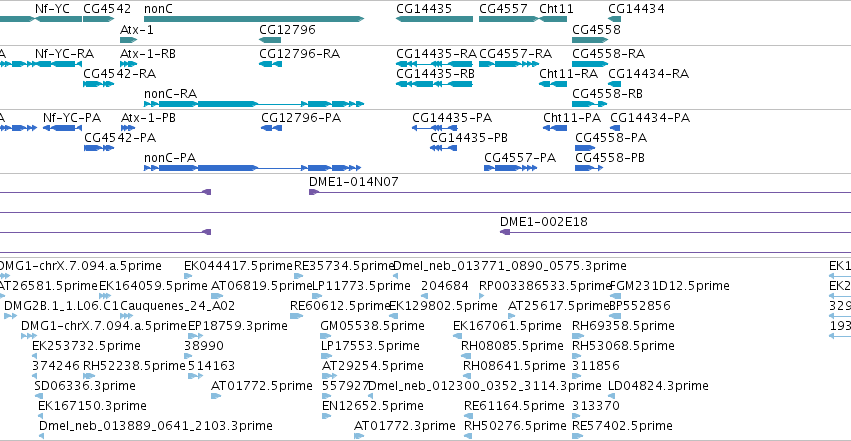Click the SD06336.3prime EST label

pyautogui.click(x=85, y=386)
